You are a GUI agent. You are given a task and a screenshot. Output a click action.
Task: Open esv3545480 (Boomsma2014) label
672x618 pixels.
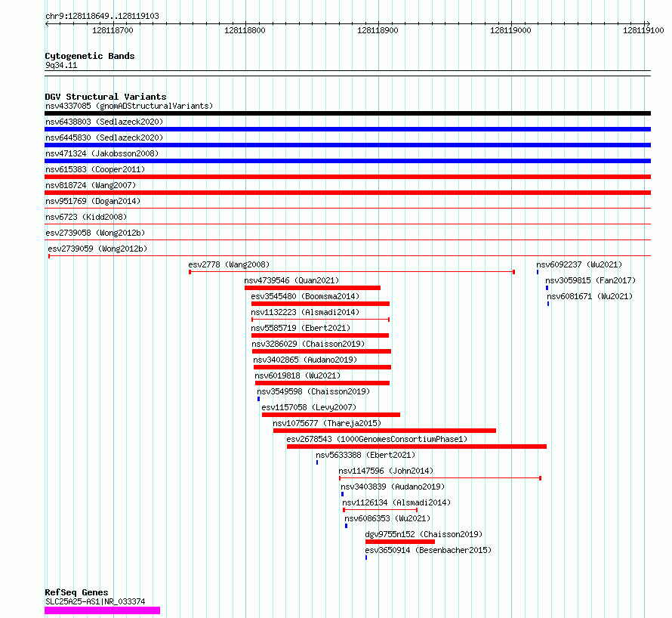click(305, 296)
